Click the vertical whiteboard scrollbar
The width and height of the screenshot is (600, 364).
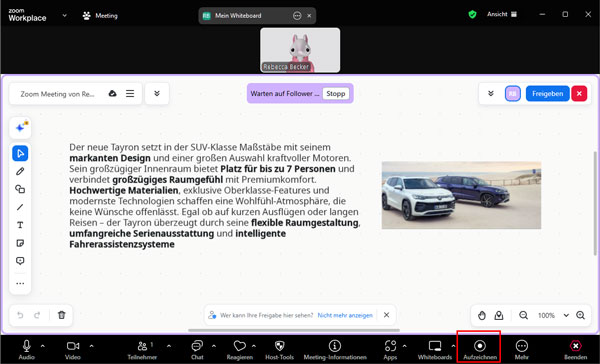(x=595, y=203)
